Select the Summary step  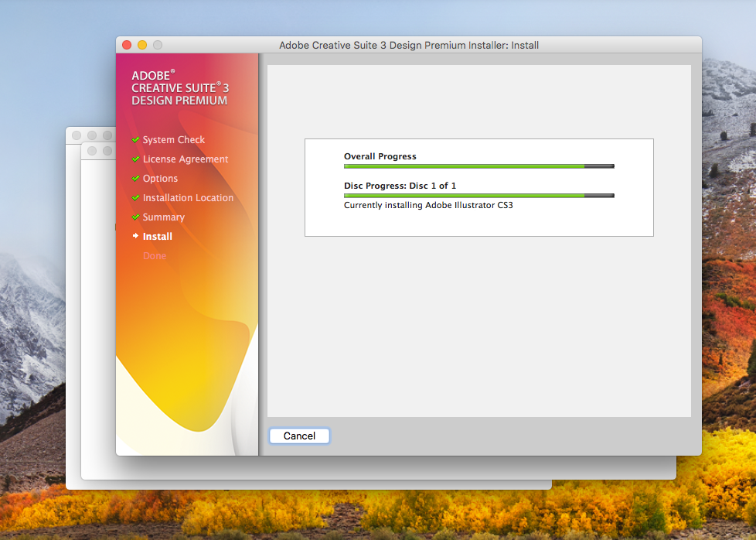coord(163,217)
